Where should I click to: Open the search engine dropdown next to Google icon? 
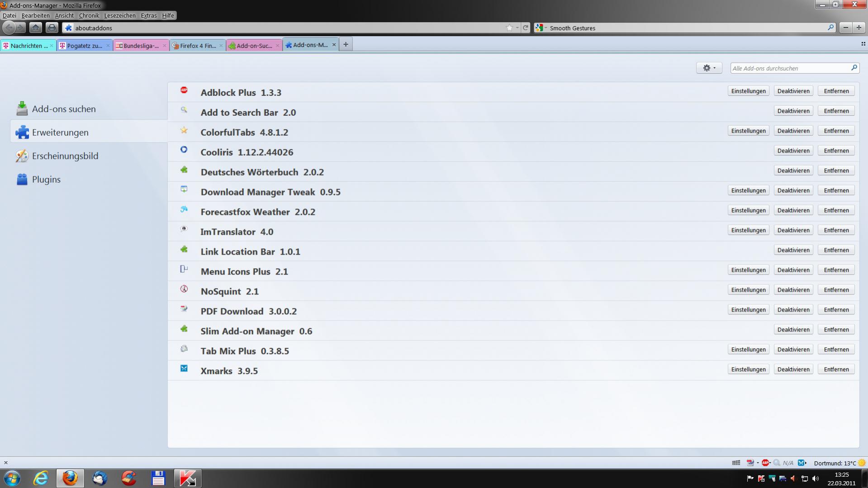[x=546, y=28]
